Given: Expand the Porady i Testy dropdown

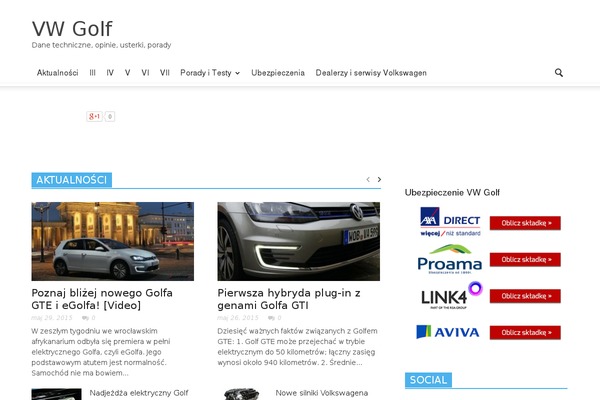Looking at the screenshot, I should 210,73.
